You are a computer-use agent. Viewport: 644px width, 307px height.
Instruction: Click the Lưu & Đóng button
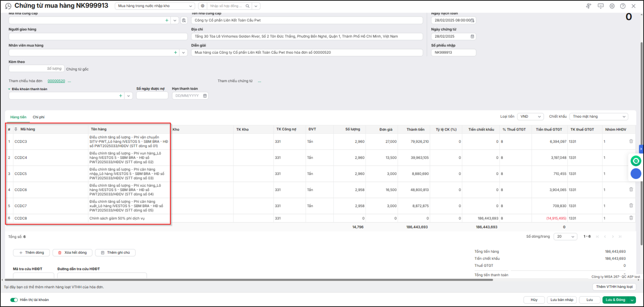[616, 300]
